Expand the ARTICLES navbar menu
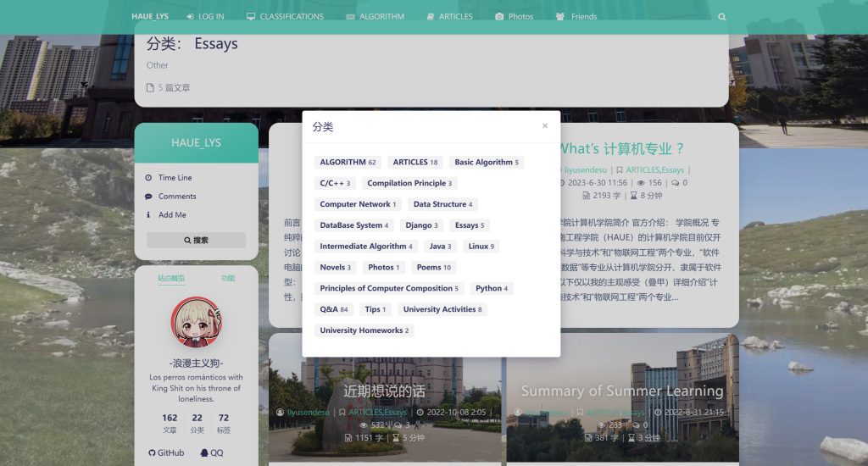The image size is (868, 466). click(449, 16)
